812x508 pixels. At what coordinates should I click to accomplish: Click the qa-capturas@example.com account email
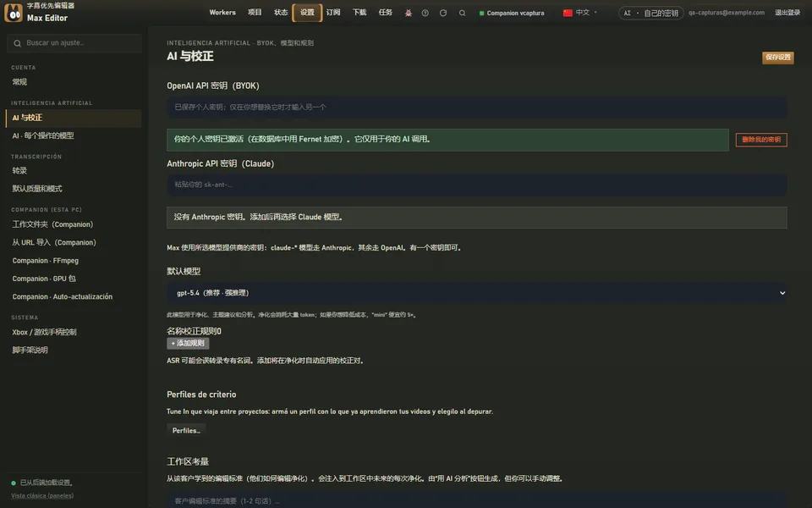[x=726, y=13]
